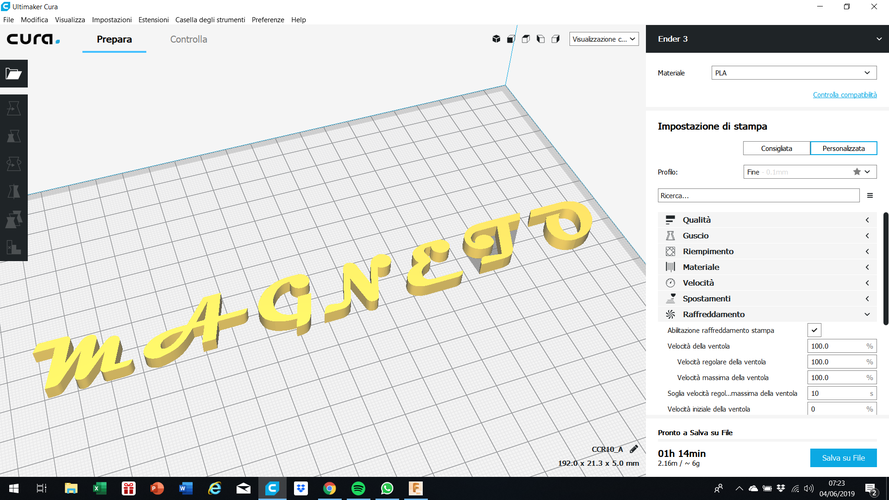Screen dimensions: 889x500
Task: Switch to Consigliata print setup mode
Action: pos(776,149)
